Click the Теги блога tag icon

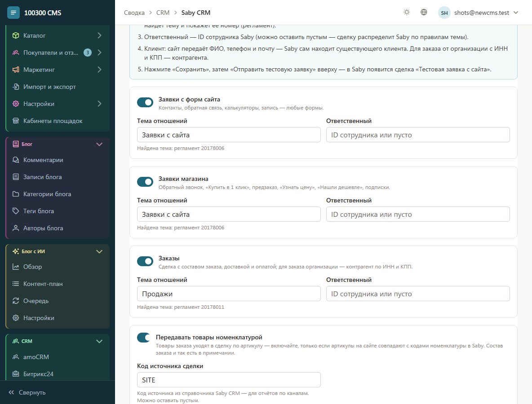point(16,211)
